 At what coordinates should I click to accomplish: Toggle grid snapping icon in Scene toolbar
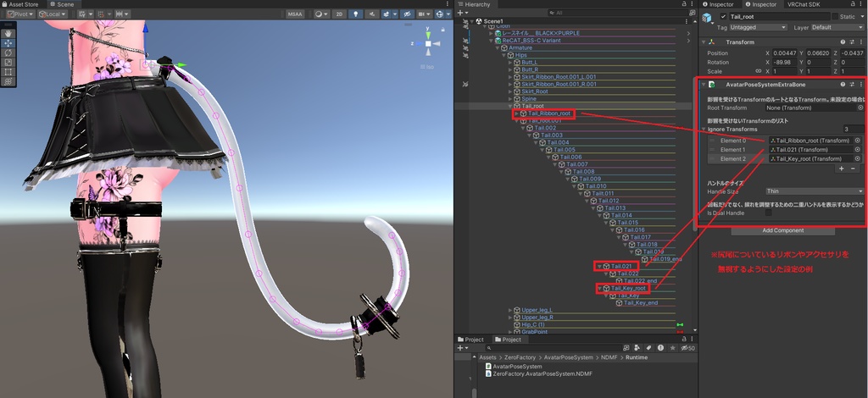tap(103, 14)
